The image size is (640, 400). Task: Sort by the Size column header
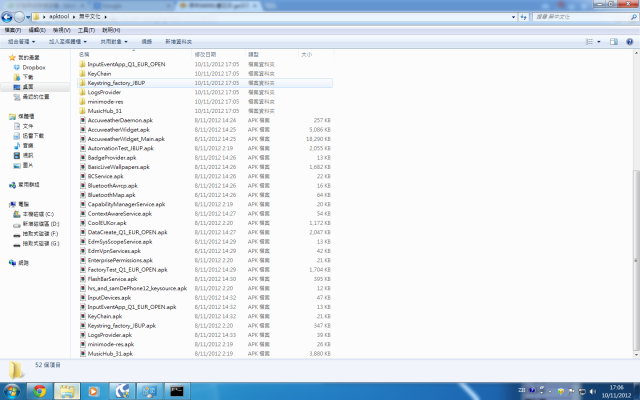(316, 54)
